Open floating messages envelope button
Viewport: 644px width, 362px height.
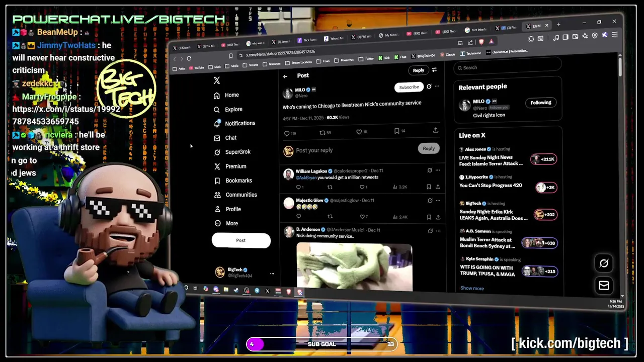(604, 286)
